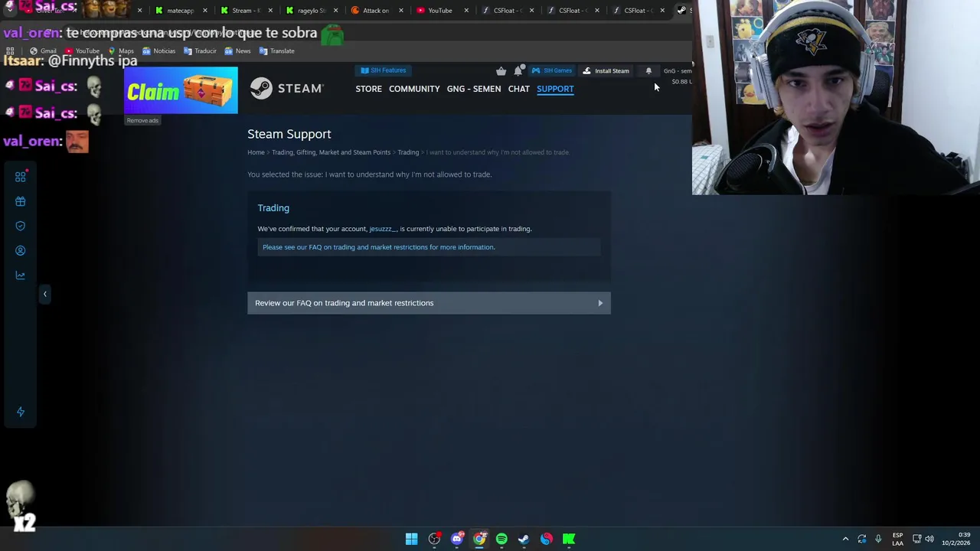Screen dimensions: 980x551
Task: Open the SIH shopping basket icon
Action: pyautogui.click(x=501, y=71)
